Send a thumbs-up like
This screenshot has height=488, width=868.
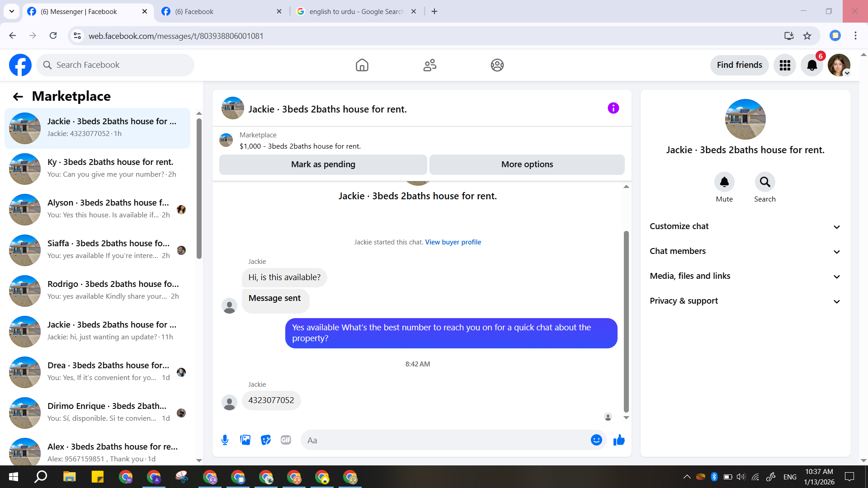[x=618, y=440]
